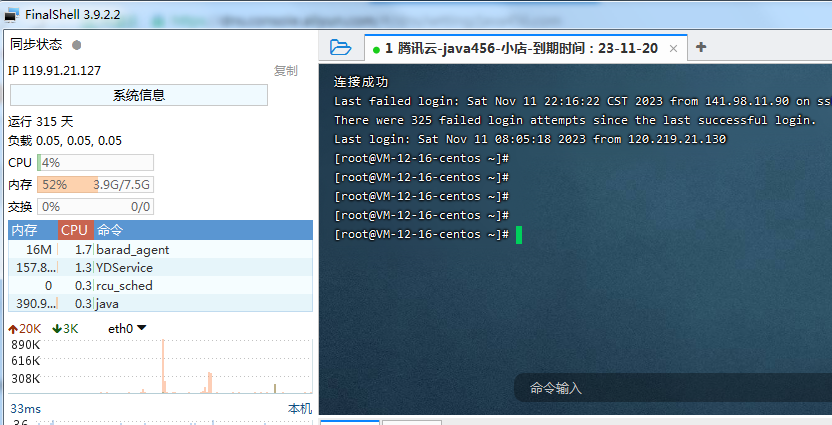Click the 负载 0.05, 0.05, 0.05 text
Screen dimensions: 832x425
click(65, 141)
